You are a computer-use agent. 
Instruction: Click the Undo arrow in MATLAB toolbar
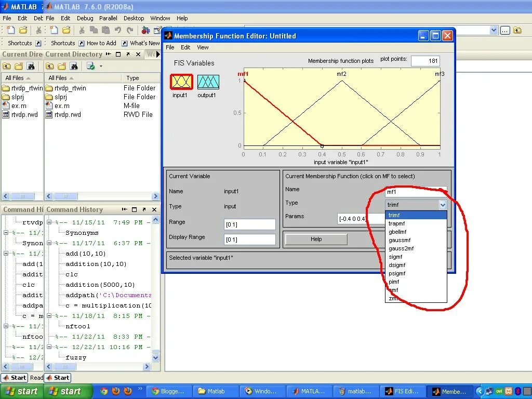(x=118, y=30)
